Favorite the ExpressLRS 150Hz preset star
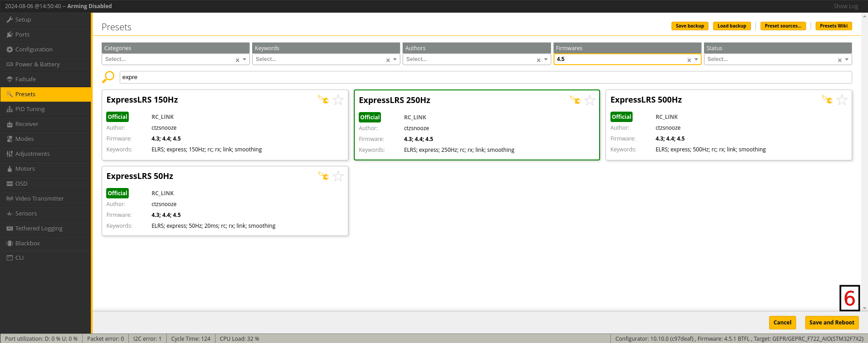868x343 pixels. [338, 100]
